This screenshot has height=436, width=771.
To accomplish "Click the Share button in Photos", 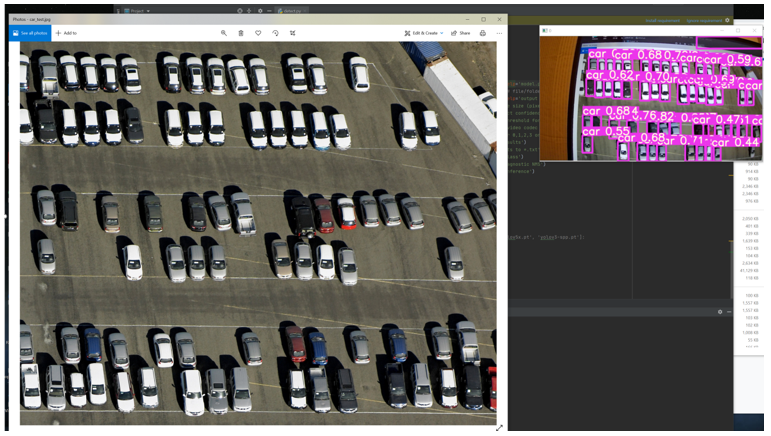I will [461, 33].
